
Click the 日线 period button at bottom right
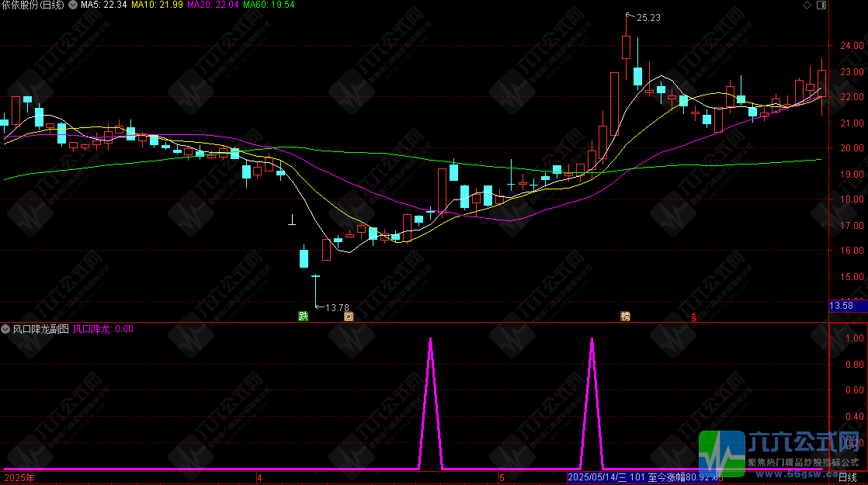848,477
